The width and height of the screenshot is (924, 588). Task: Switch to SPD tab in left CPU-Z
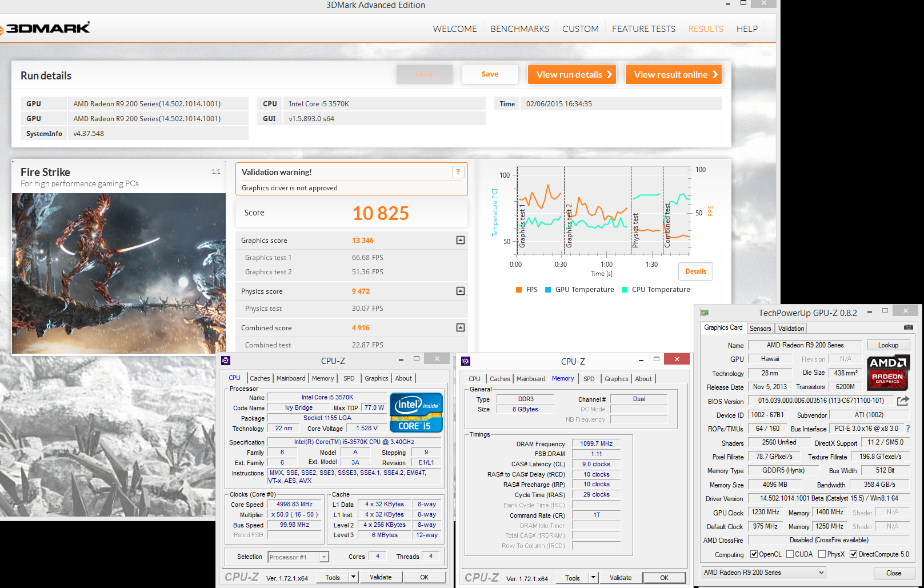[349, 378]
